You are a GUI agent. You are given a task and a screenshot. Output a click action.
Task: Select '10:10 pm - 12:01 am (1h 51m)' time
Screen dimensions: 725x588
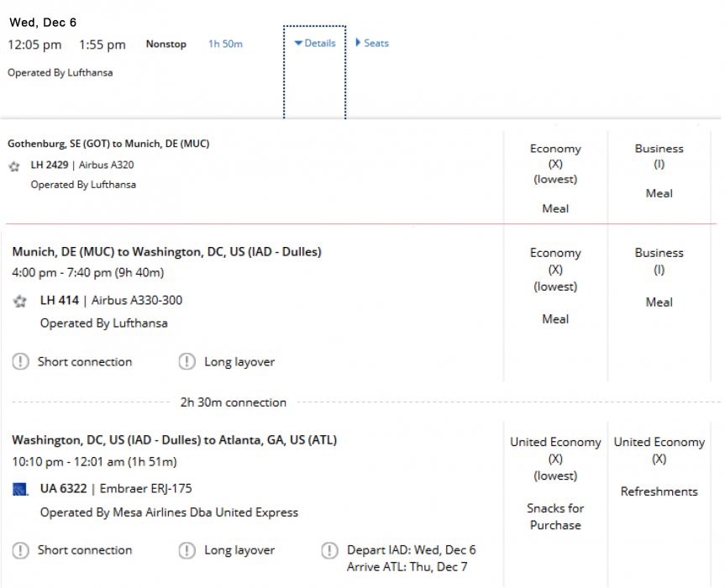(x=94, y=462)
